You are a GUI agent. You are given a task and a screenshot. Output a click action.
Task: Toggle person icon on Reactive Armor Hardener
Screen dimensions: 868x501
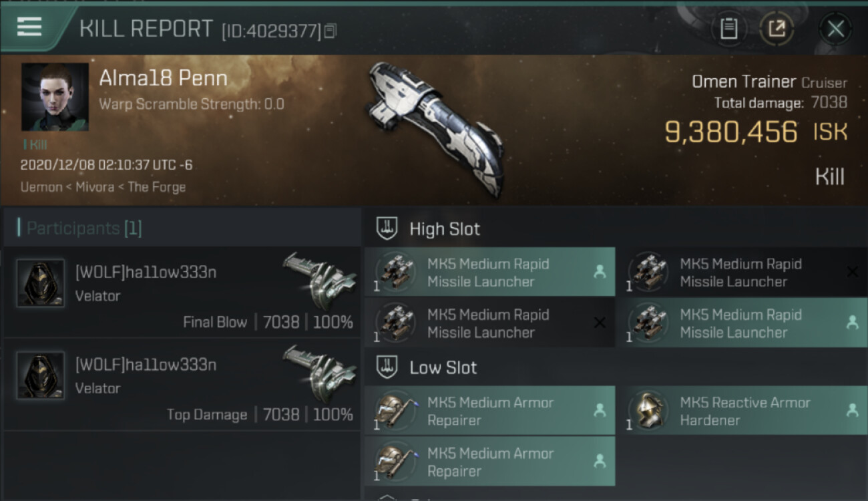[x=852, y=410]
